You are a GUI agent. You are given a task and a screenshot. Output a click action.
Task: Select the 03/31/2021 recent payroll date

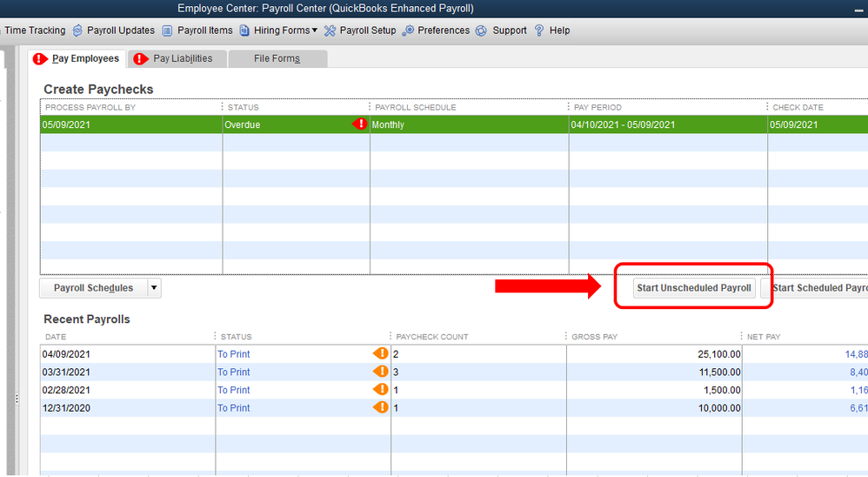point(66,372)
